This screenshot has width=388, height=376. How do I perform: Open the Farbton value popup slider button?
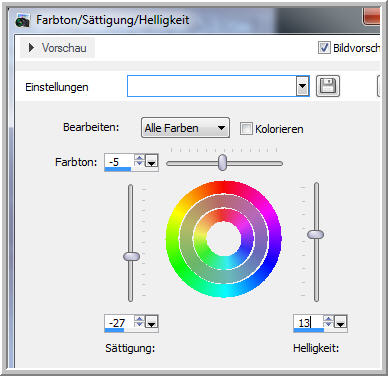tap(152, 161)
